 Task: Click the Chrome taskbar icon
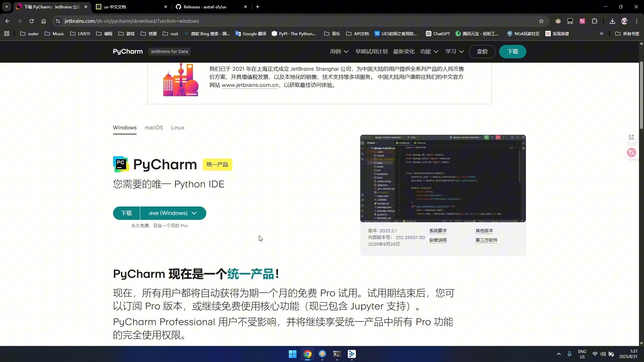click(x=307, y=354)
